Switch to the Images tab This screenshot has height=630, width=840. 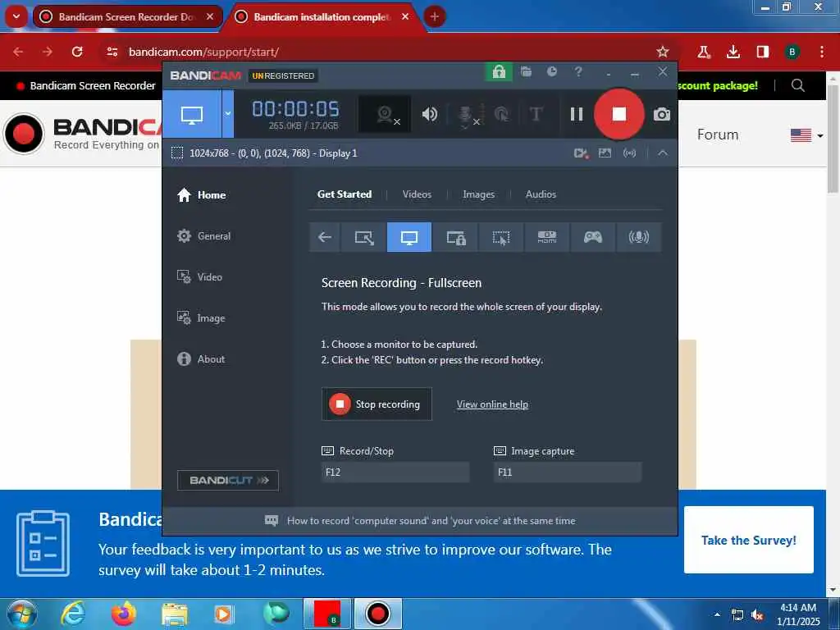[478, 194]
